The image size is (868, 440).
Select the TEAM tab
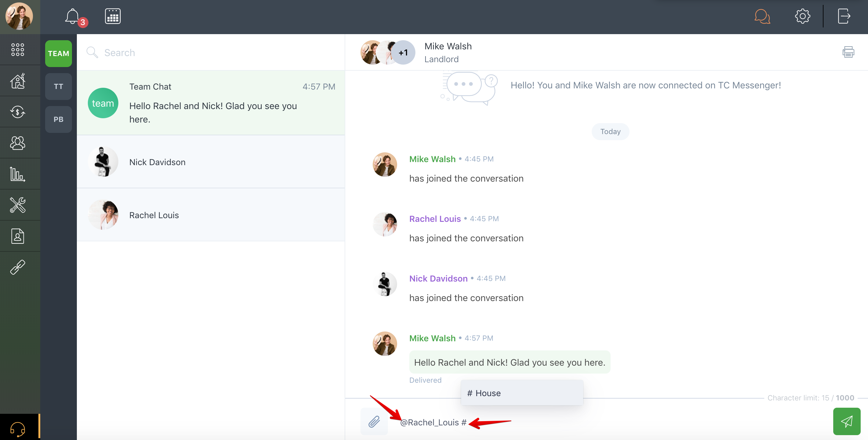tap(58, 54)
